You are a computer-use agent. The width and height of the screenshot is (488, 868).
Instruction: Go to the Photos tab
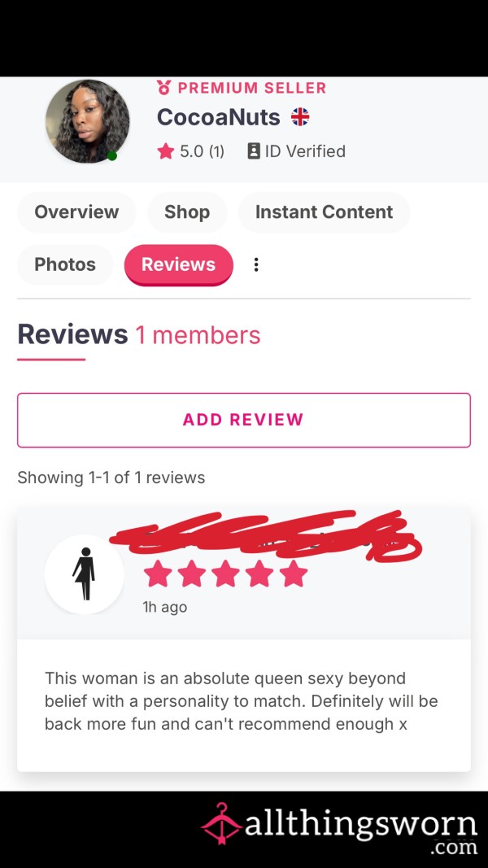click(65, 264)
